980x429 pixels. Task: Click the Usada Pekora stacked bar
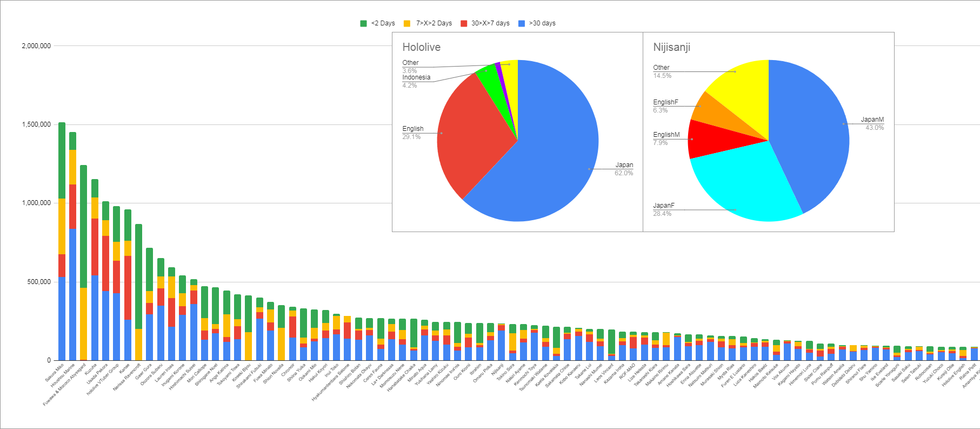pyautogui.click(x=105, y=281)
